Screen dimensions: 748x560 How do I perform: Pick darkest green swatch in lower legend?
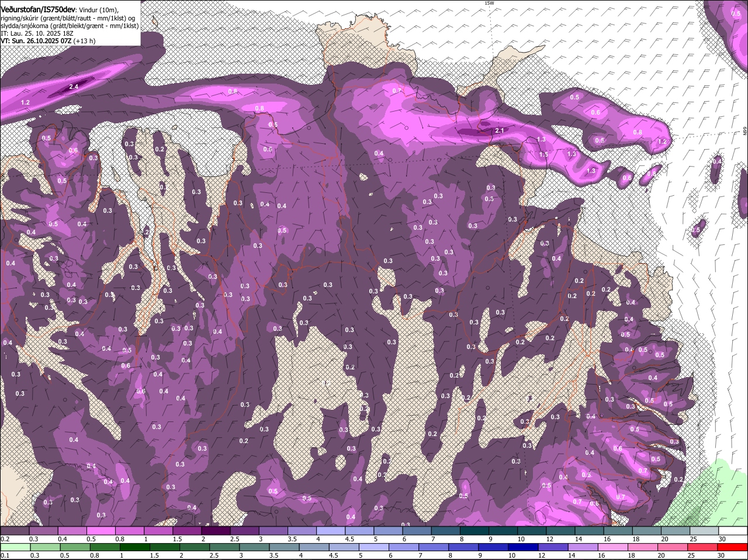point(134,547)
